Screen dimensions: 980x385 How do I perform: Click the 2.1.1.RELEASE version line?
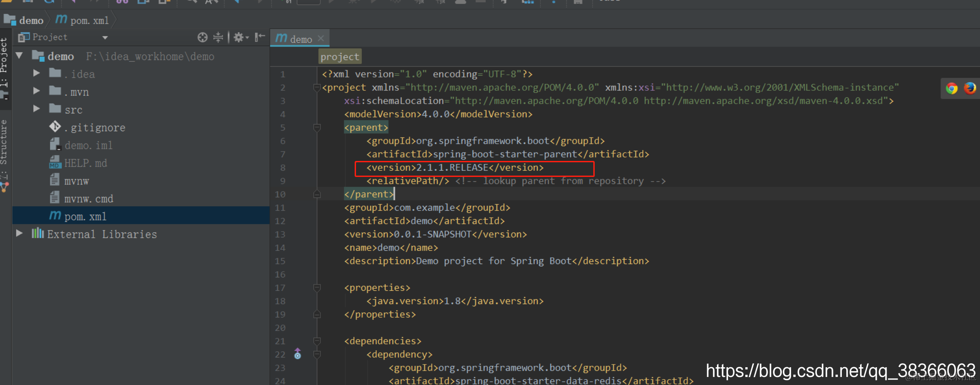tap(455, 168)
